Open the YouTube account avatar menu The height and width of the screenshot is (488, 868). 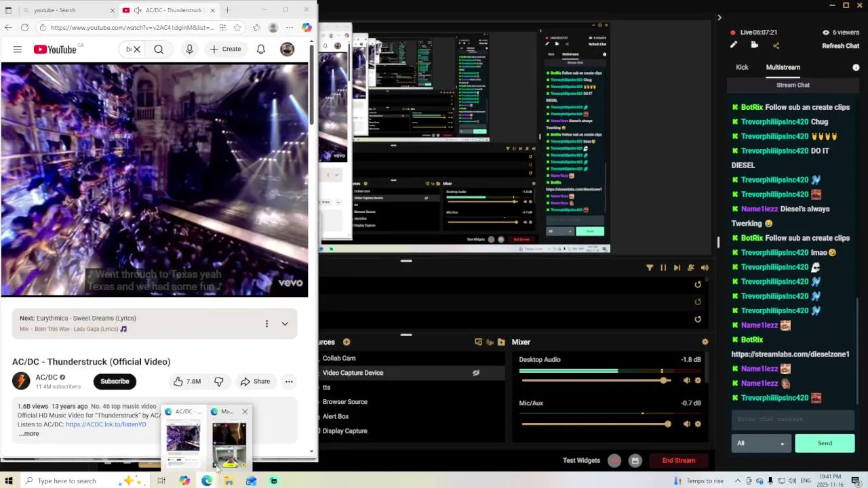(x=288, y=49)
